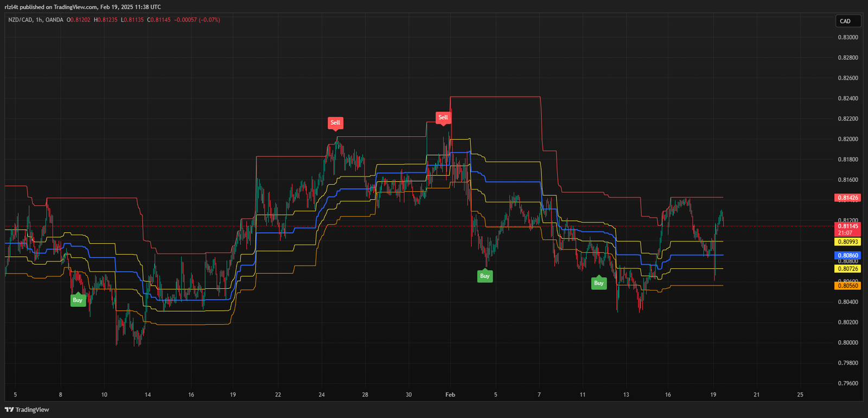Image resolution: width=868 pixels, height=418 pixels.
Task: Click the NZD/CAD symbol name
Action: pos(20,20)
